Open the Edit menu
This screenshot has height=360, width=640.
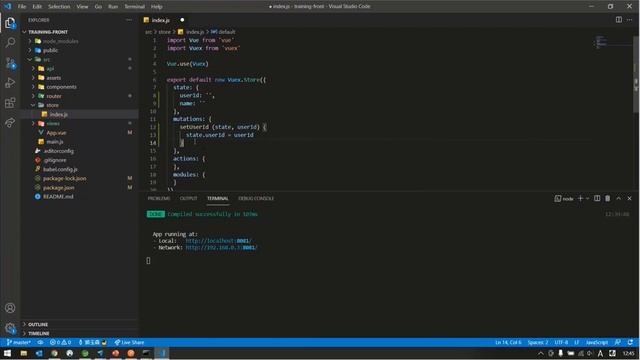coord(37,7)
